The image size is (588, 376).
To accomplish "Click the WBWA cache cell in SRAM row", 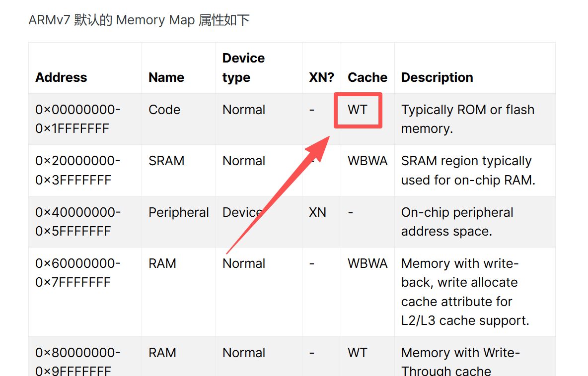I will coord(367,161).
